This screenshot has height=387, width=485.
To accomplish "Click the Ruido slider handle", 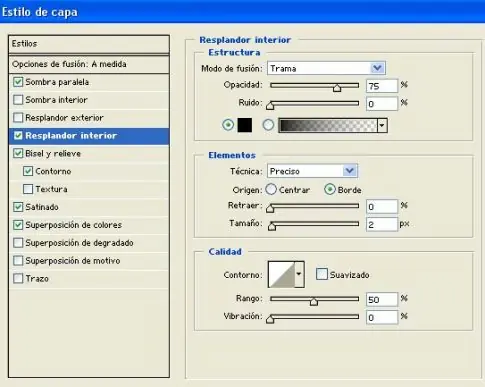I will click(270, 106).
